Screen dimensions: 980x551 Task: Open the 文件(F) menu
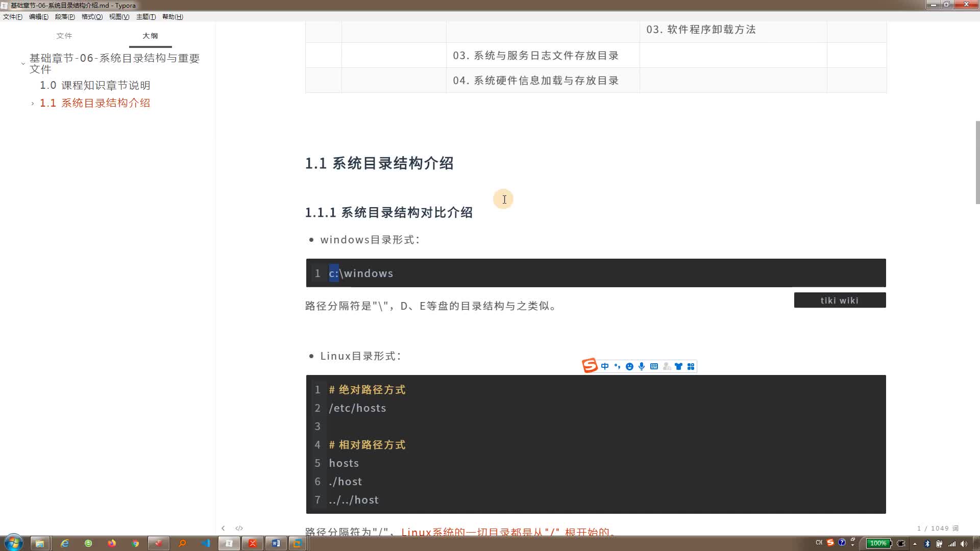coord(13,17)
